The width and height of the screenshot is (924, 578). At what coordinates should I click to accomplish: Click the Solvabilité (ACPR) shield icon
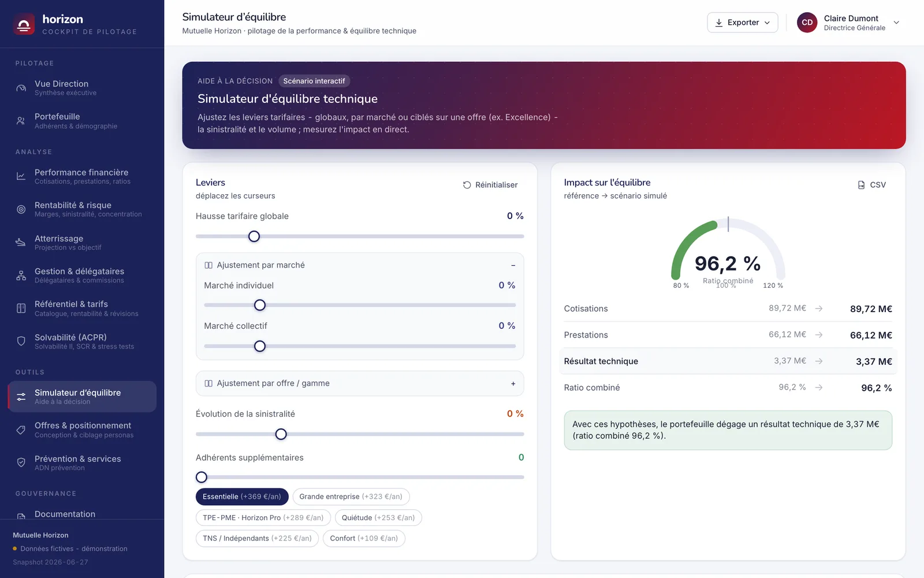click(x=21, y=341)
